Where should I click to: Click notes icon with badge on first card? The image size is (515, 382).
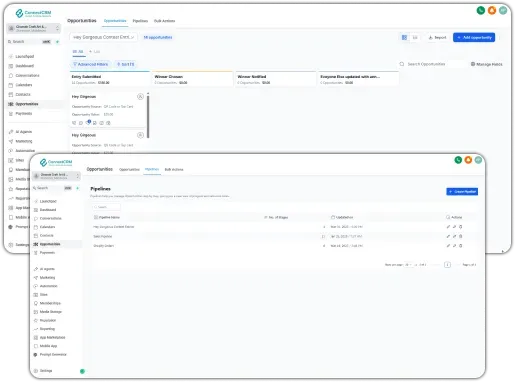tap(88, 123)
